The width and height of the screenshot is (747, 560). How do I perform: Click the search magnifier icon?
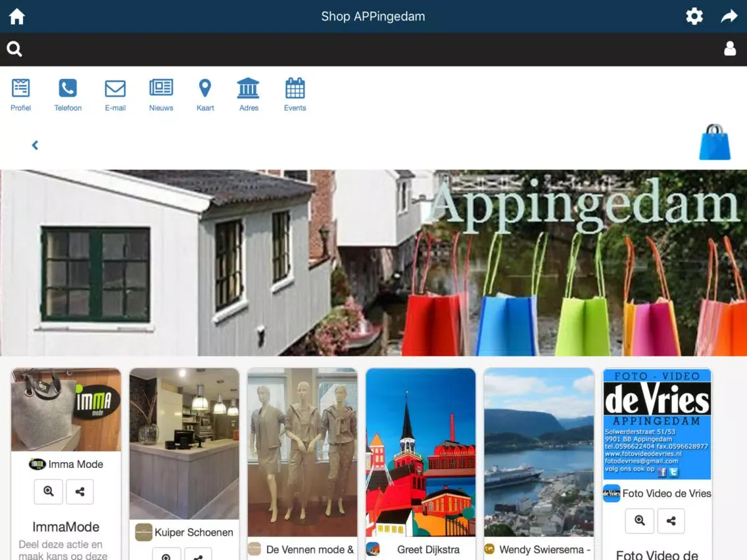coord(14,49)
